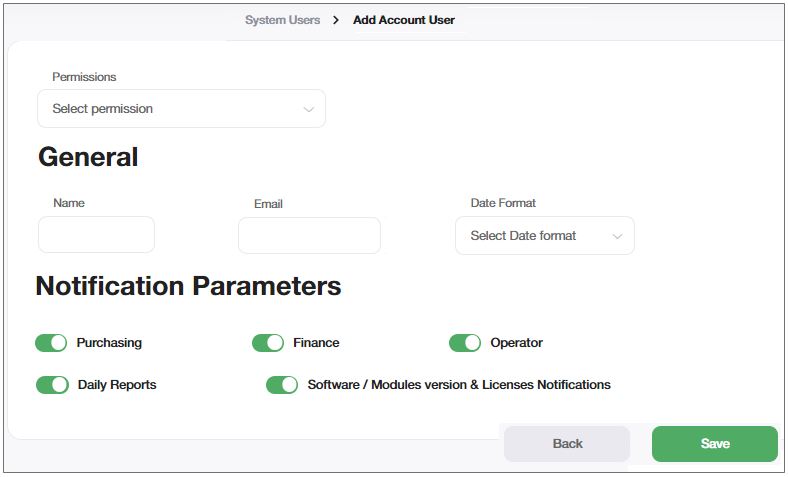Viewport: 788px width, 477px height.
Task: Click the Date Format label text
Action: coord(503,203)
